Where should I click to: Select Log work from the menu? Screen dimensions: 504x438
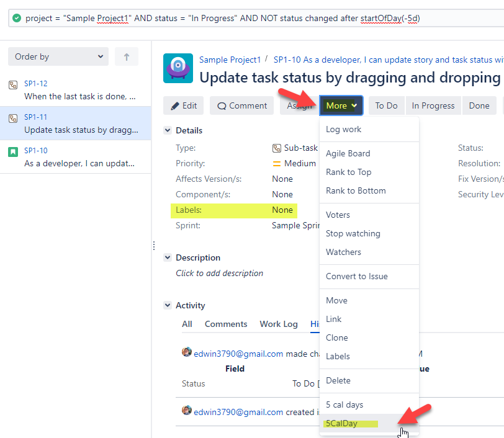click(369, 129)
